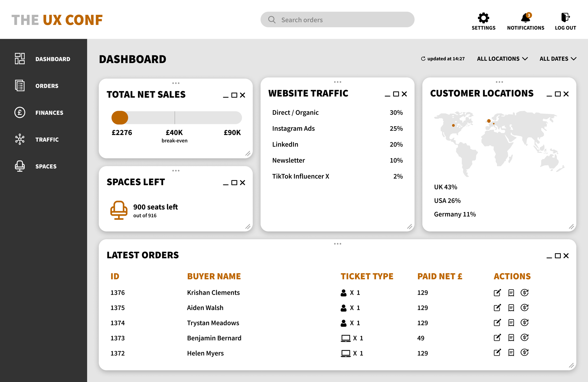Click refund icon for order 1374

[x=524, y=323]
